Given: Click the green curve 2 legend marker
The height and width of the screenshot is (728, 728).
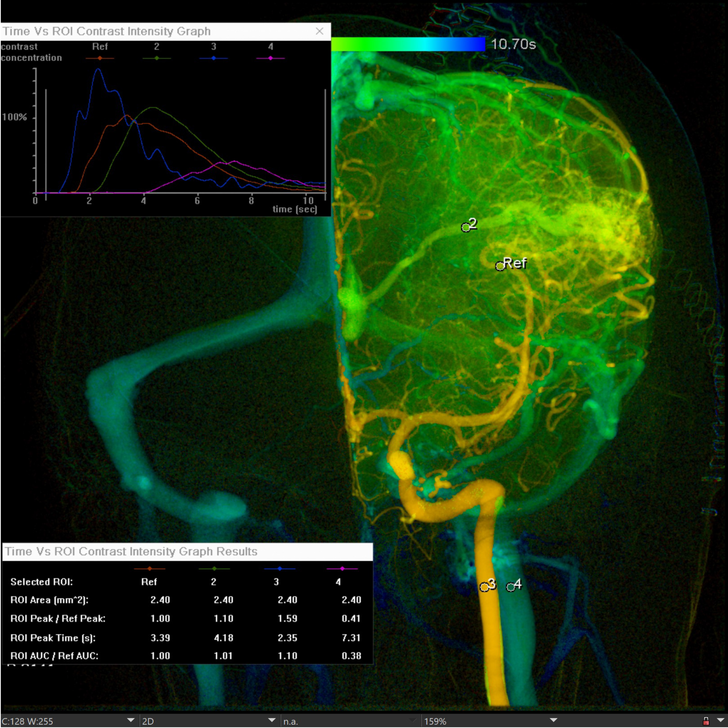Looking at the screenshot, I should click(157, 58).
